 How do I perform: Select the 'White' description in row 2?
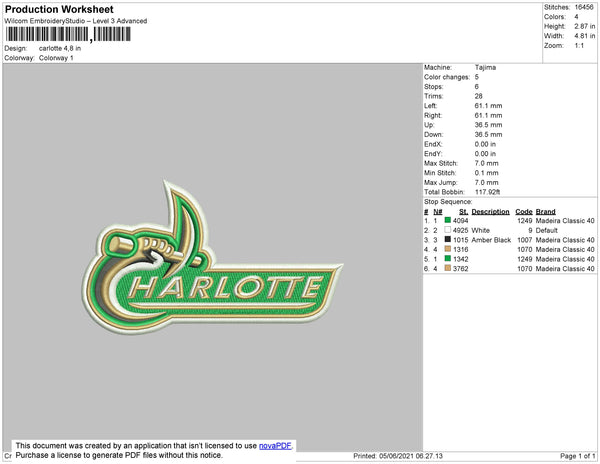click(481, 230)
